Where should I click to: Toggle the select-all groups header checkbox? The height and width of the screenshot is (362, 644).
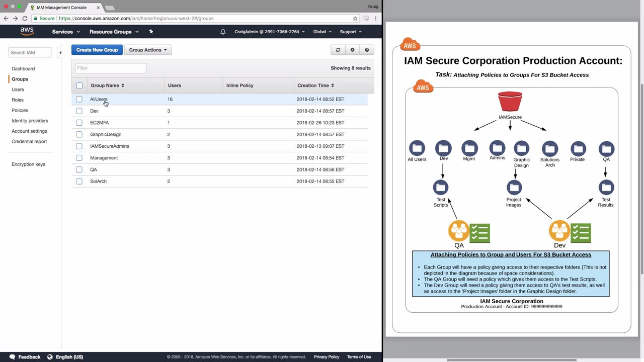[79, 85]
